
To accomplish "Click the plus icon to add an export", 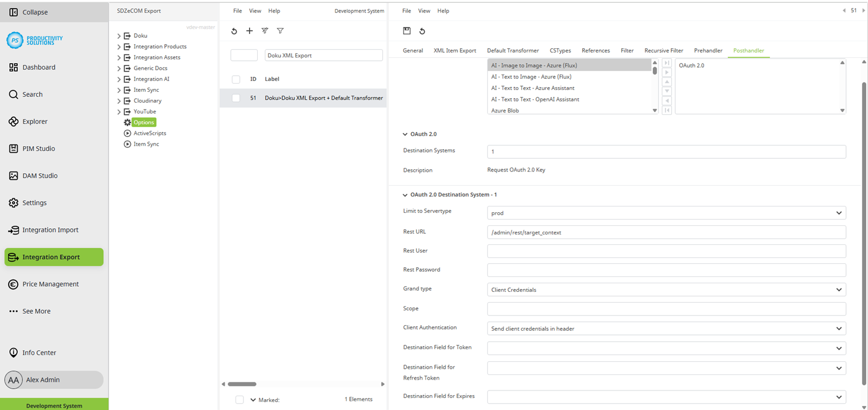I will (249, 31).
